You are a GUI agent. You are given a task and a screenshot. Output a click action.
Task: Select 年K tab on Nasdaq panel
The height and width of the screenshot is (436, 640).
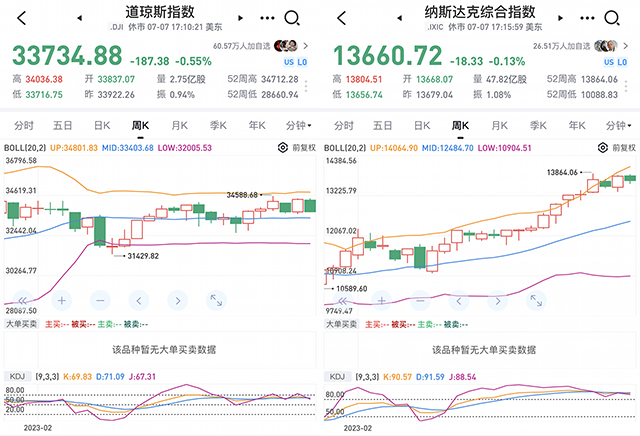tap(577, 125)
